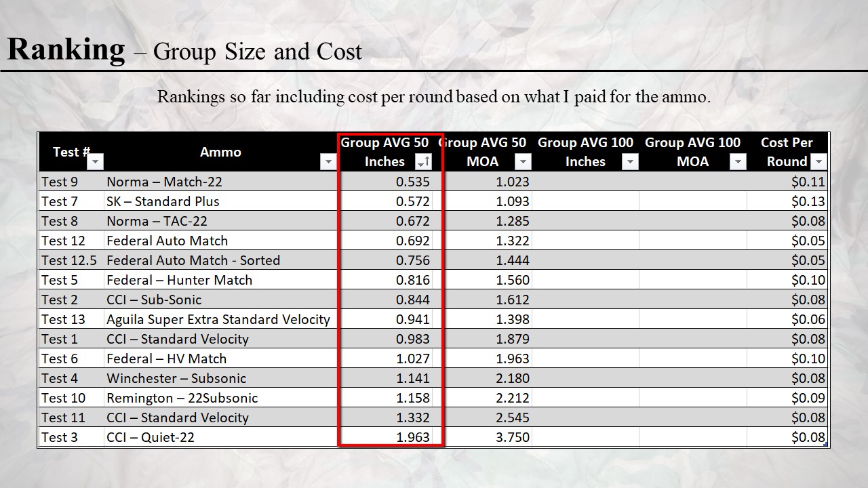This screenshot has width=868, height=488.
Task: Click the 1.879 MOA value
Action: [x=513, y=339]
